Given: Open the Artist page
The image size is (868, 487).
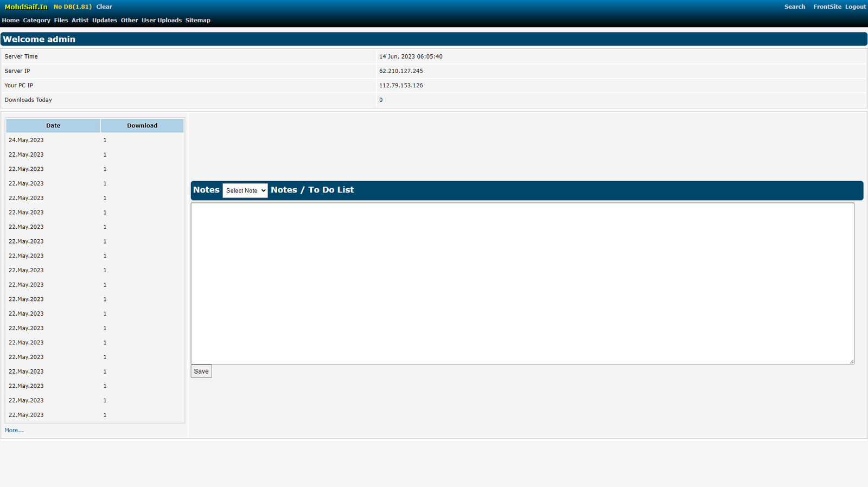Looking at the screenshot, I should (x=80, y=20).
